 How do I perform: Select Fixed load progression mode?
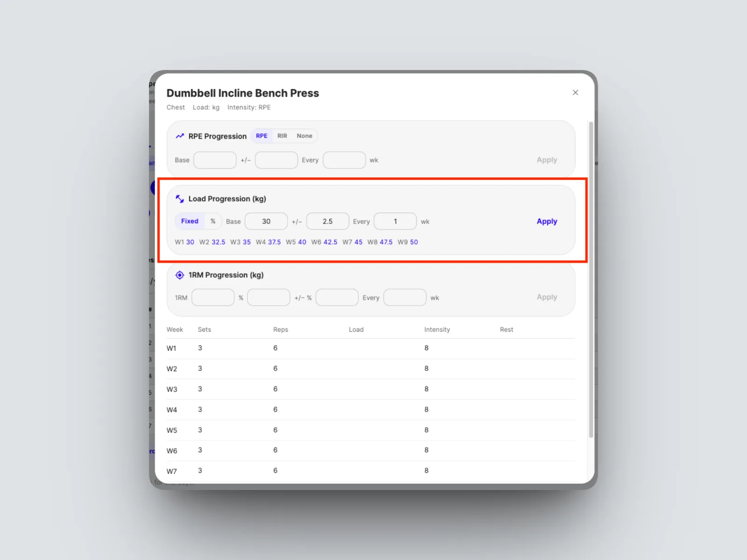coord(190,221)
